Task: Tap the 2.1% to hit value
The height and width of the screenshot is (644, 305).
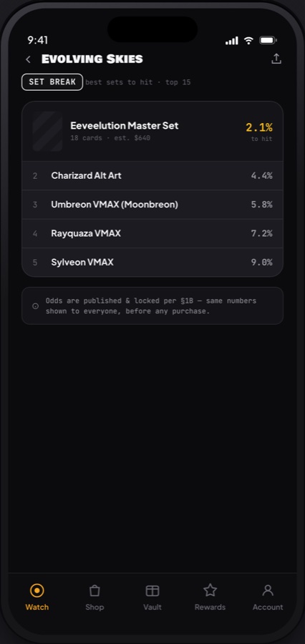Action: click(259, 132)
